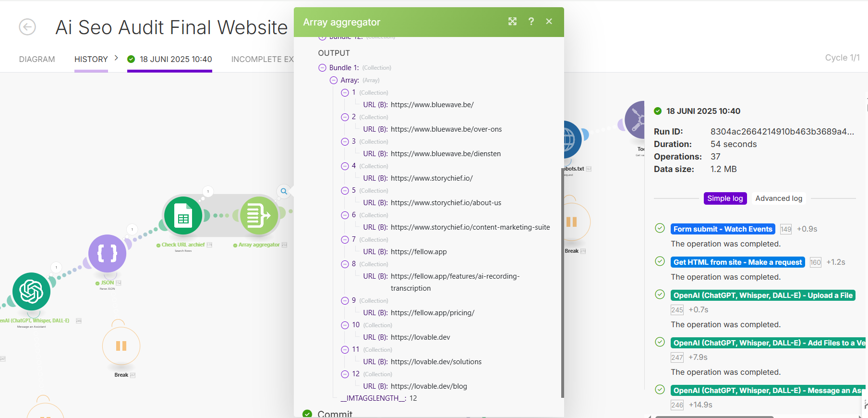Click the Ai Seo Audit Final Website title
This screenshot has width=868, height=418.
[171, 27]
